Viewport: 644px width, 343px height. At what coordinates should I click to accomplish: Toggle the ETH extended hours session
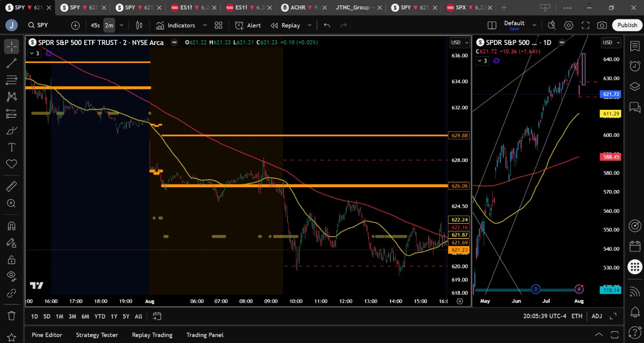coord(577,316)
